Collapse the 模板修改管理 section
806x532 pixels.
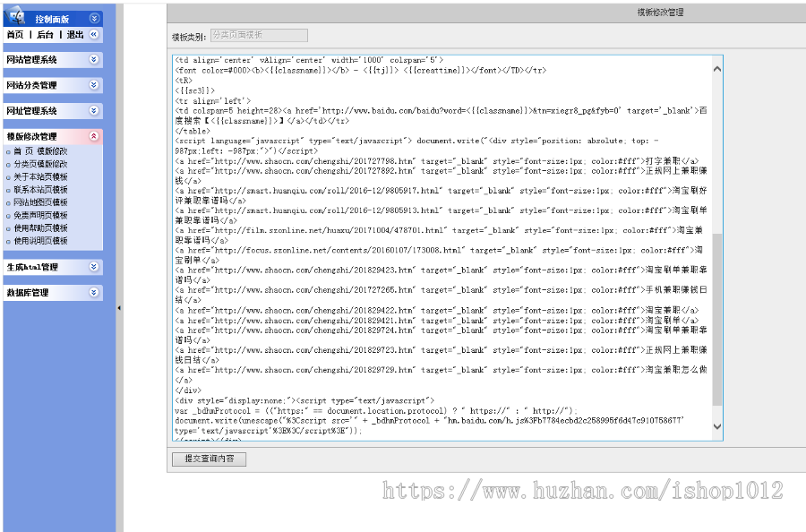pyautogui.click(x=93, y=136)
